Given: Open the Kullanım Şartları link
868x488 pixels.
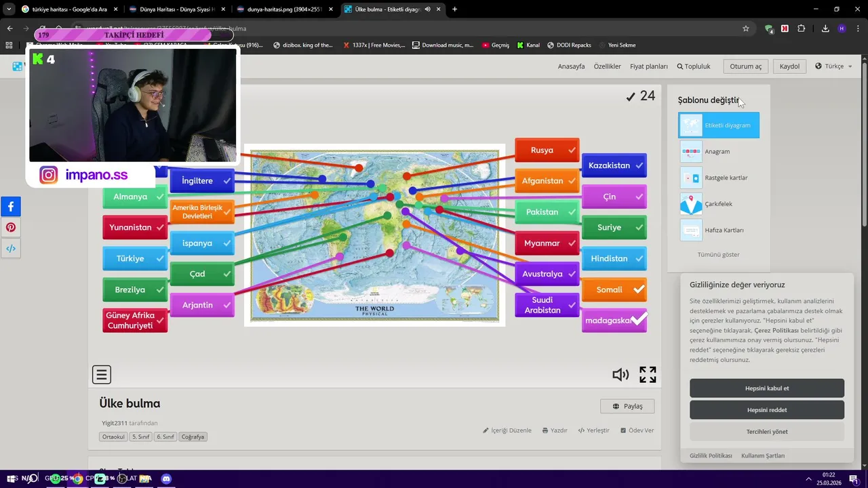Looking at the screenshot, I should click(763, 455).
